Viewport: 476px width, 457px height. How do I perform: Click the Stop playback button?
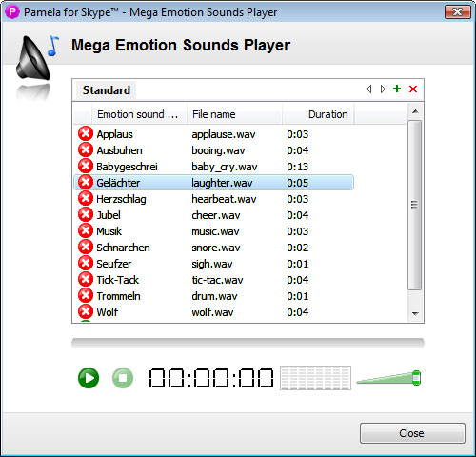(x=123, y=378)
